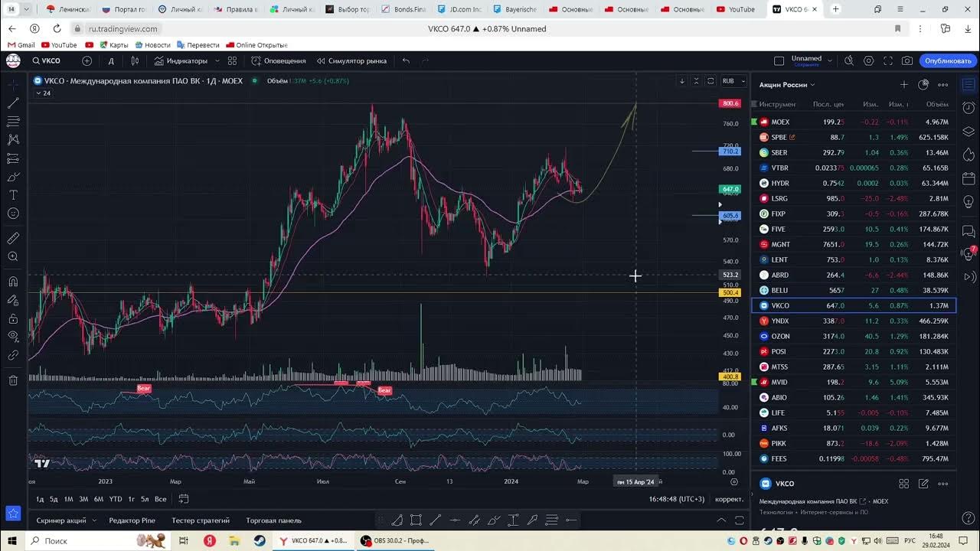
Task: Click the undo arrow
Action: click(x=406, y=60)
